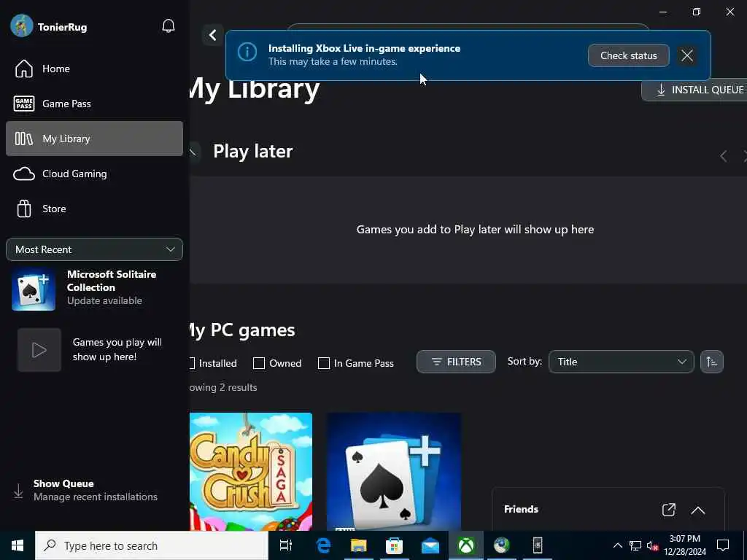The image size is (747, 560).
Task: Expand the Friends panel chevron
Action: pos(698,510)
